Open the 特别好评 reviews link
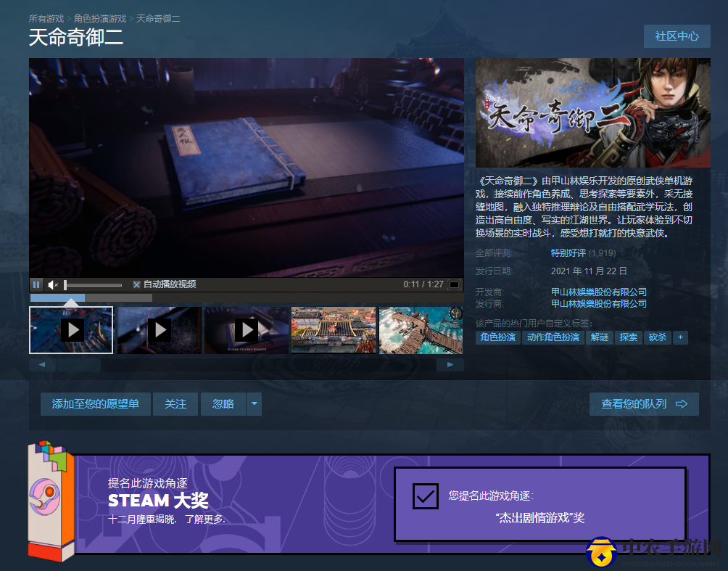Image resolution: width=728 pixels, height=571 pixels. [568, 252]
